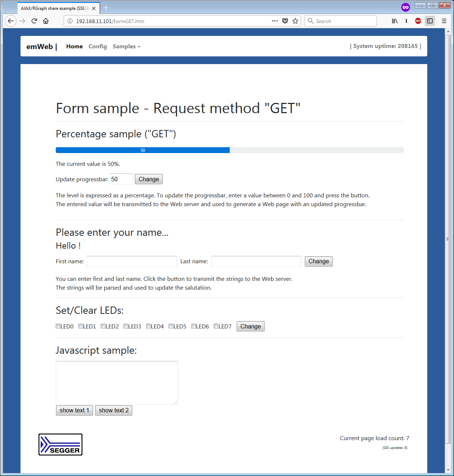Open the browser home page
Screen dimensions: 454x476
46,21
